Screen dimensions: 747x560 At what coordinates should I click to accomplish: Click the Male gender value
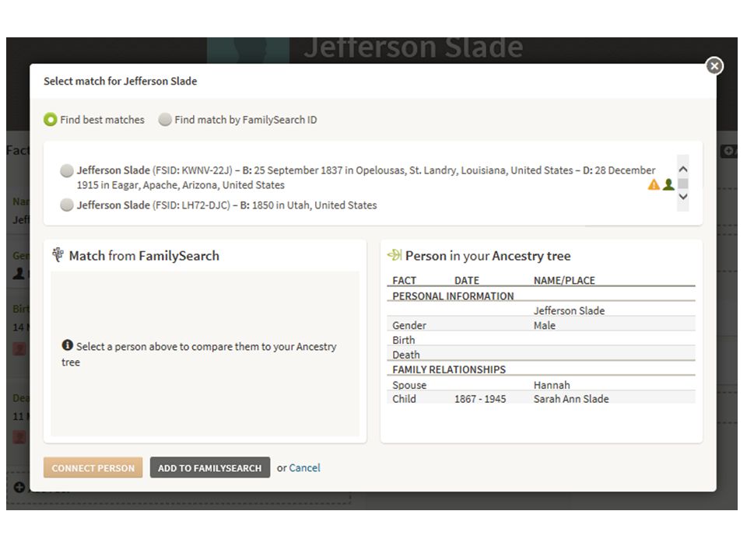click(545, 325)
